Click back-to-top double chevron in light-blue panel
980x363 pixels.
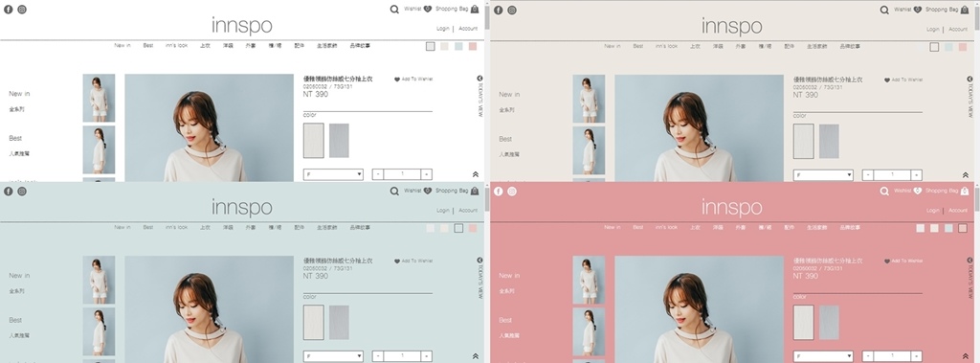(476, 356)
